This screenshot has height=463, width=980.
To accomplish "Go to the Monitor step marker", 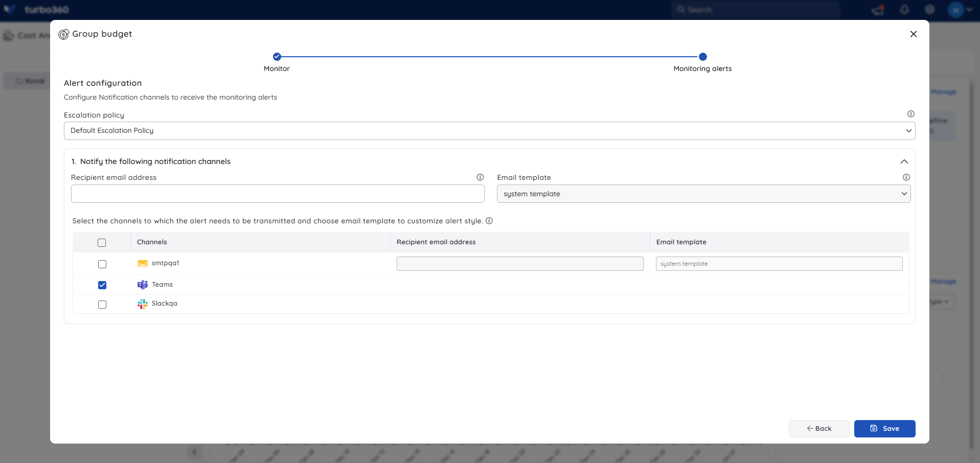I will point(277,57).
